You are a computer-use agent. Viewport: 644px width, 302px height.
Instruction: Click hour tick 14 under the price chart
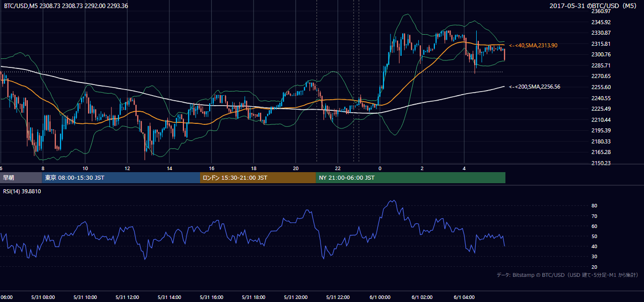point(169,168)
